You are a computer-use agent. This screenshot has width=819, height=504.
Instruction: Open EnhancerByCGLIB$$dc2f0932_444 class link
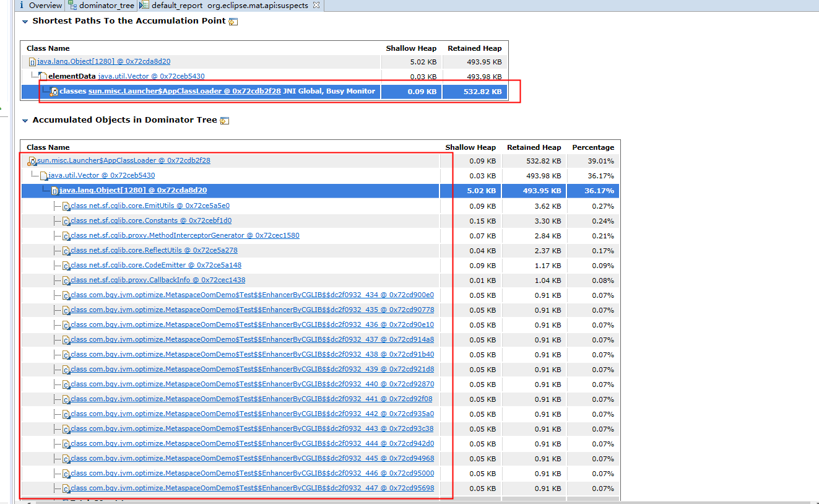tap(253, 443)
